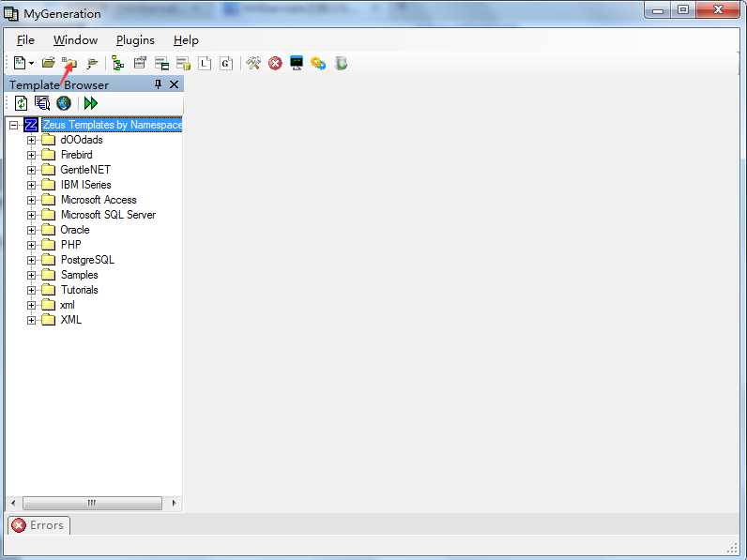Screen dimensions: 747x560
Task: Click the green database cylinder toolbar icon
Action: click(x=341, y=63)
